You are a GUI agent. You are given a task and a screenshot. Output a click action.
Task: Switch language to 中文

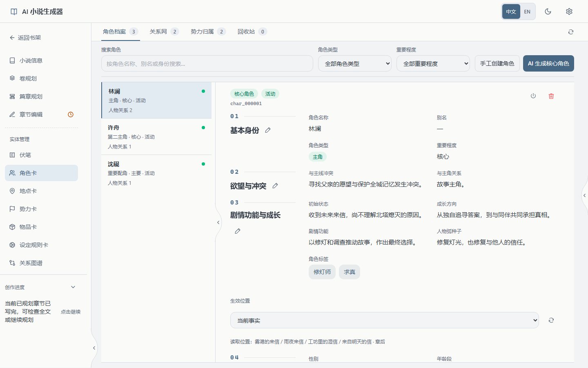pyautogui.click(x=511, y=11)
